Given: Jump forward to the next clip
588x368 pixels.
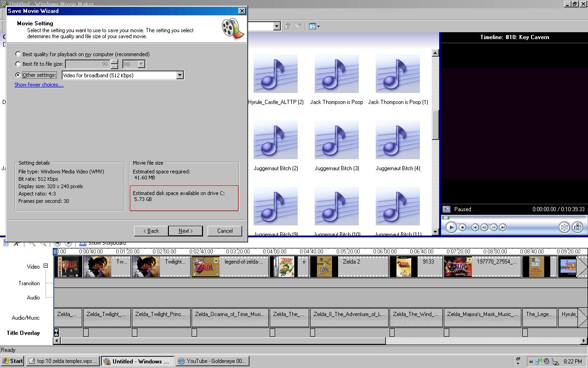Looking at the screenshot, I should point(503,227).
